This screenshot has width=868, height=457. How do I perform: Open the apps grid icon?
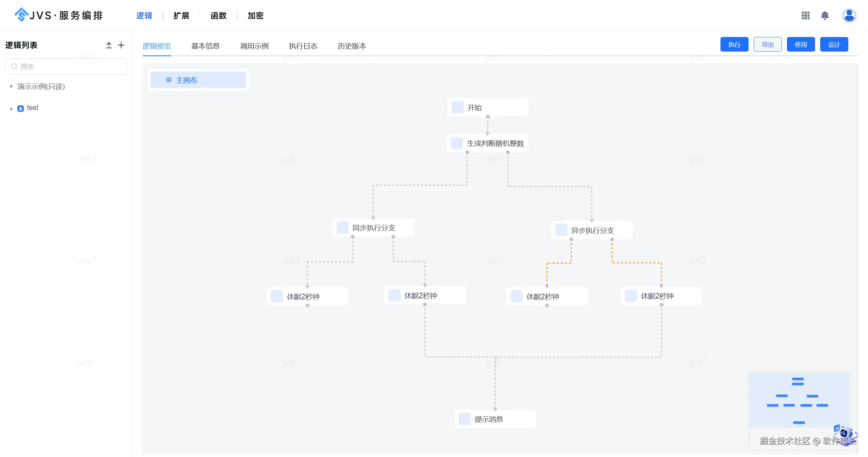pyautogui.click(x=805, y=16)
